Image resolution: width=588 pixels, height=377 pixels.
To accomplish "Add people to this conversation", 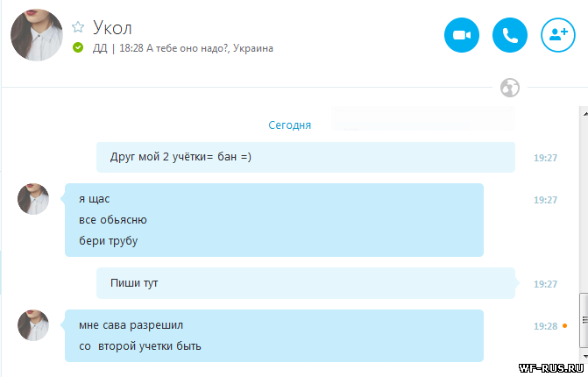I will [558, 35].
